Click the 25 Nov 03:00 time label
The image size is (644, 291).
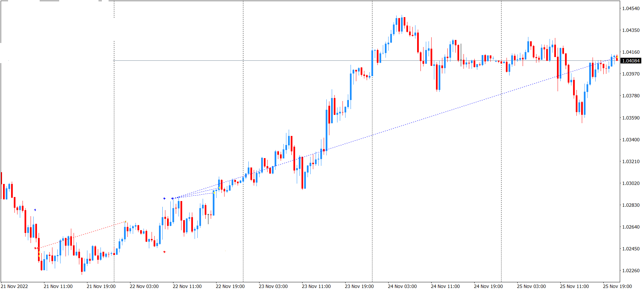(x=531, y=286)
